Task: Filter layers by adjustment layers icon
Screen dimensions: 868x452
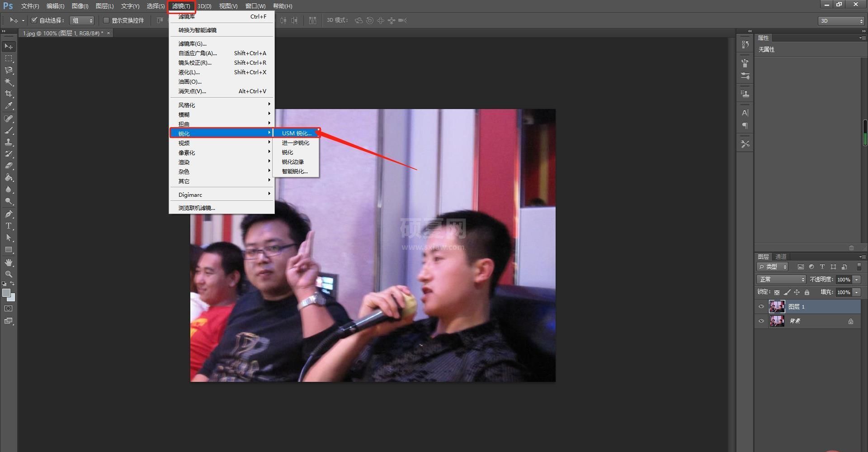Action: [x=811, y=267]
